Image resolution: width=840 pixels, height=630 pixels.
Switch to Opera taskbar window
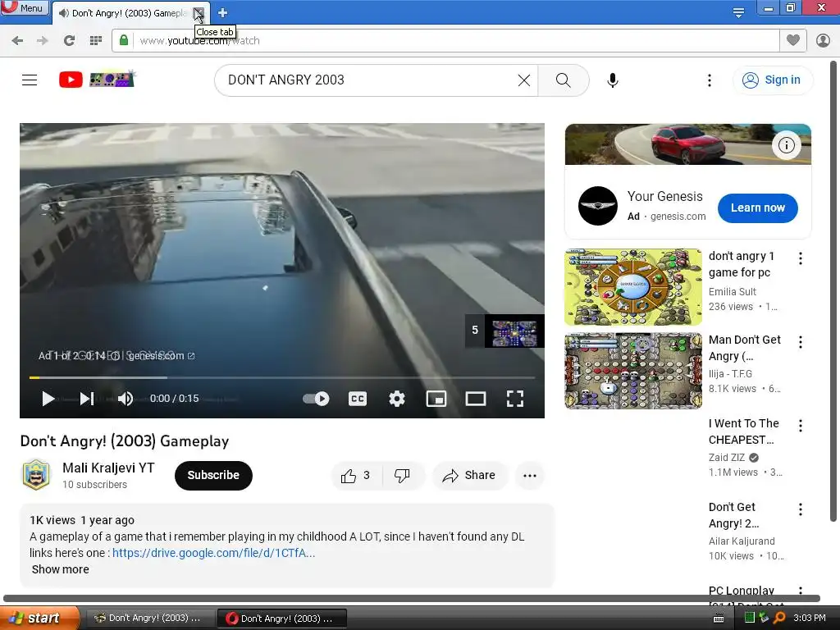pos(282,619)
